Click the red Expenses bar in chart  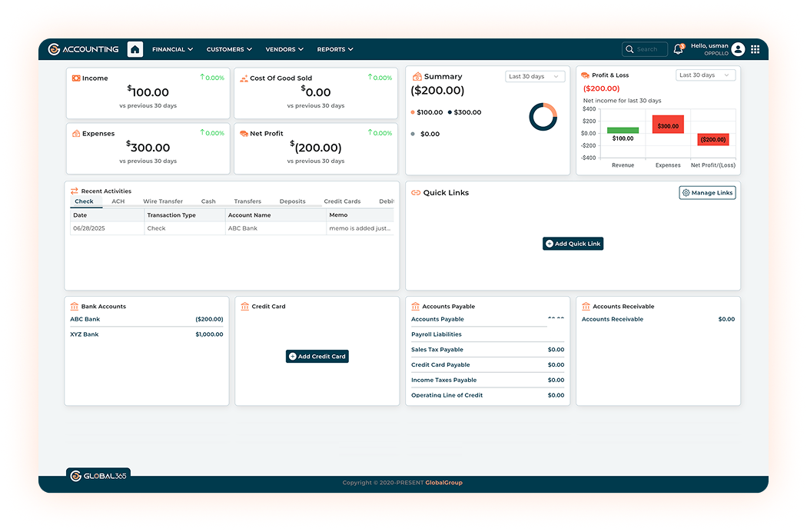point(668,125)
